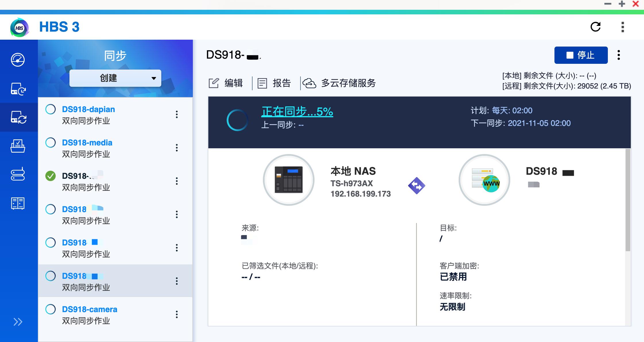The height and width of the screenshot is (342, 644).
Task: Open the storage spaces sidebar icon
Action: 18,174
